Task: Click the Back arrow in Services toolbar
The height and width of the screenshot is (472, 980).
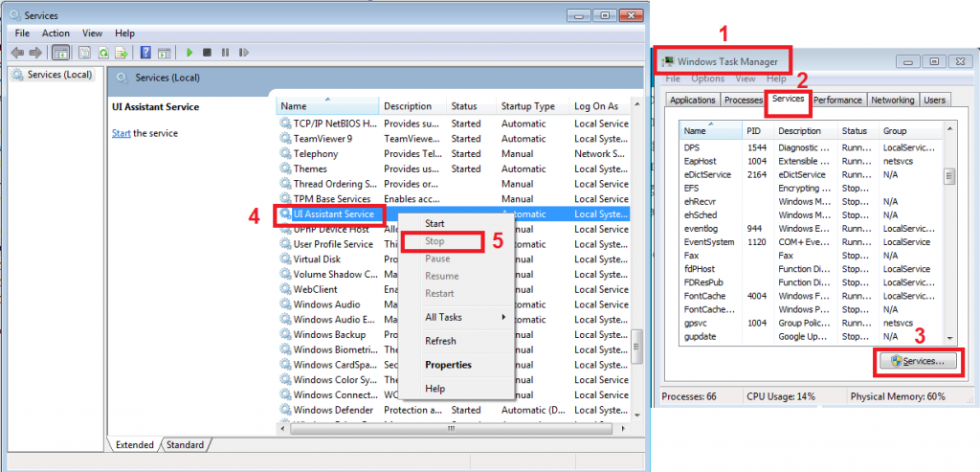Action: click(x=17, y=53)
